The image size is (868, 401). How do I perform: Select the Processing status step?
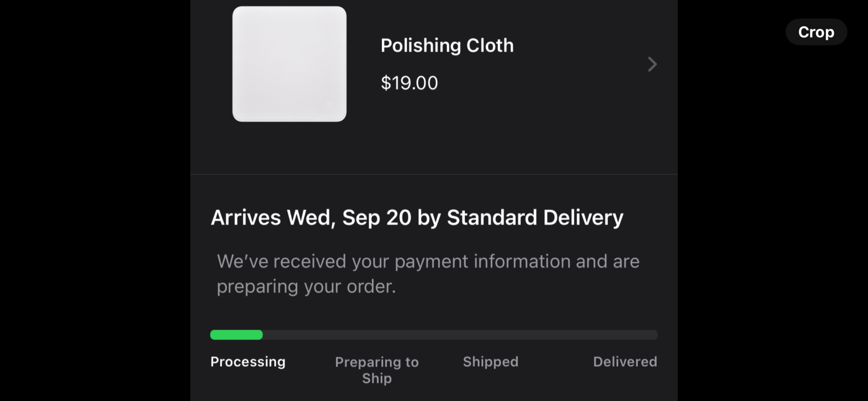(248, 362)
